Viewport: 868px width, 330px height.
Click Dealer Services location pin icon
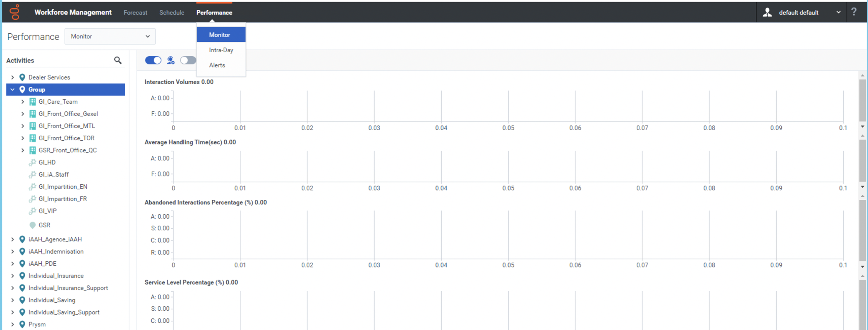point(22,78)
